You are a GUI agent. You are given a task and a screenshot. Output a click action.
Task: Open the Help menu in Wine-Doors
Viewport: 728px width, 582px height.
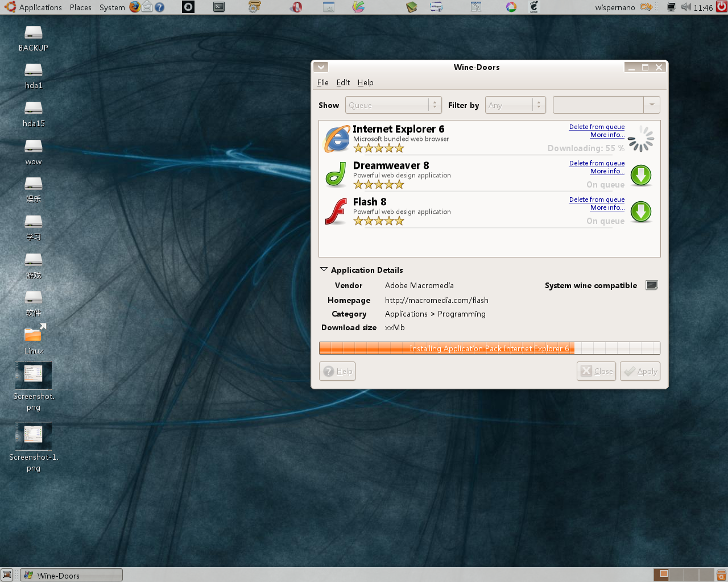pyautogui.click(x=365, y=82)
